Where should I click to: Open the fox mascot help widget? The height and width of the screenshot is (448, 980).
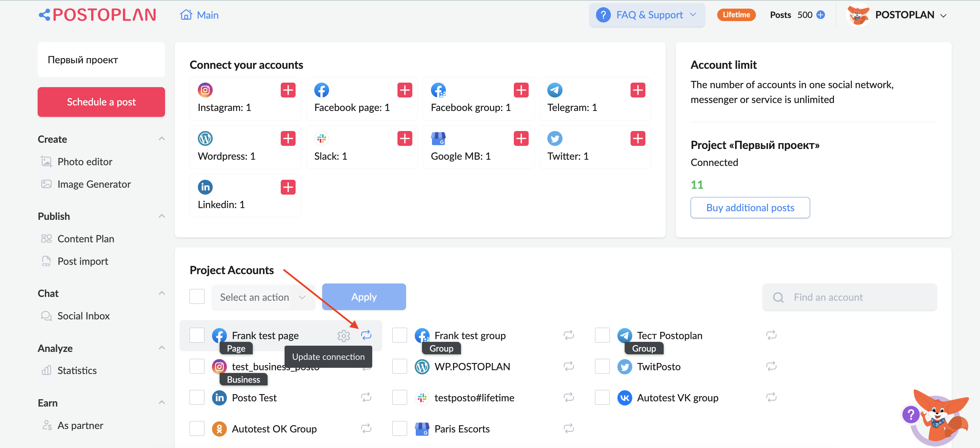pos(936,418)
